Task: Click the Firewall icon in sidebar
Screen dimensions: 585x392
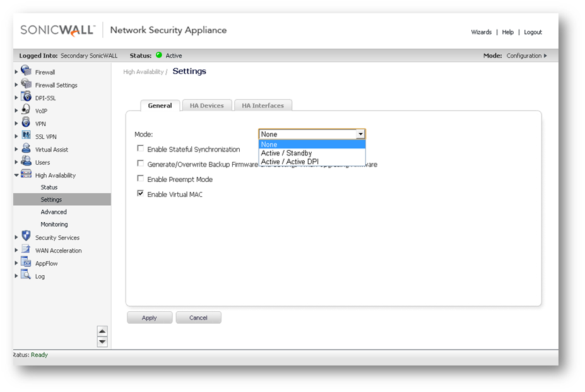Action: [26, 71]
